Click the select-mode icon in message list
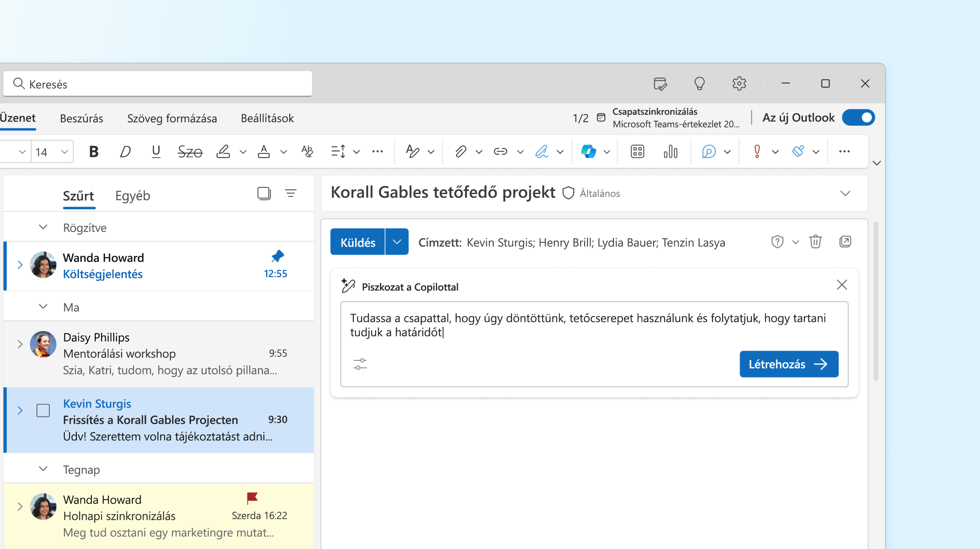This screenshot has width=980, height=549. pyautogui.click(x=264, y=193)
